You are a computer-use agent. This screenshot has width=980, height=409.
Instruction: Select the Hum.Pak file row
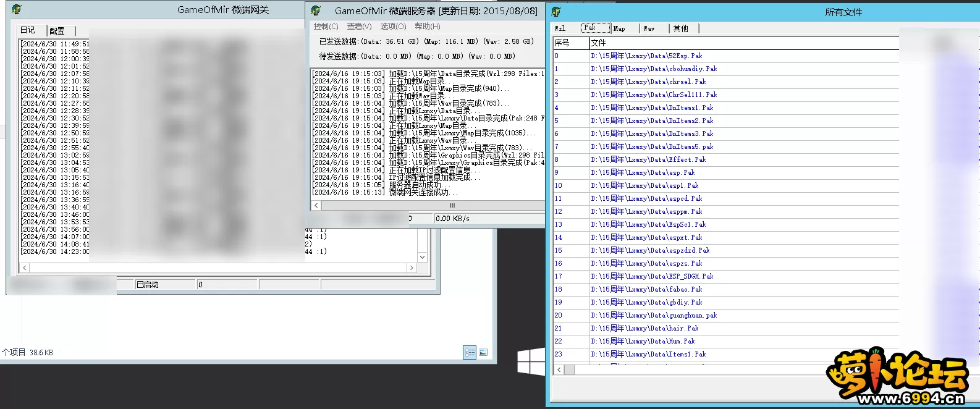[726, 341]
